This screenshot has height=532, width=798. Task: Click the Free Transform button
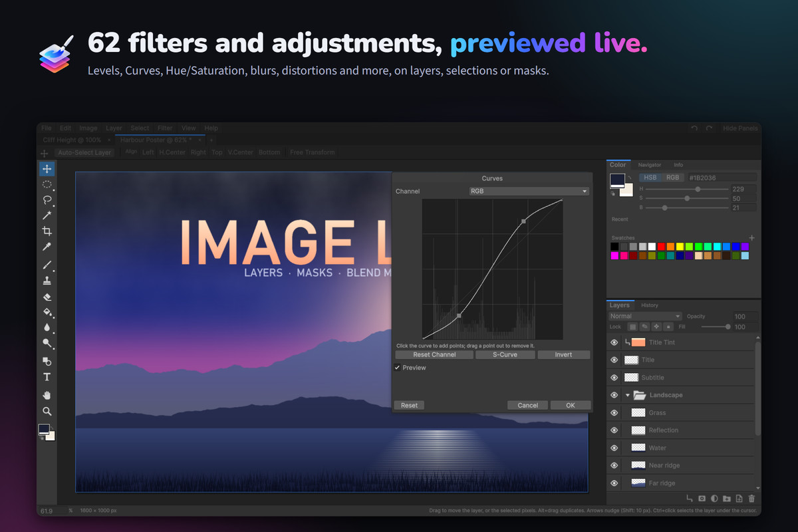point(313,152)
